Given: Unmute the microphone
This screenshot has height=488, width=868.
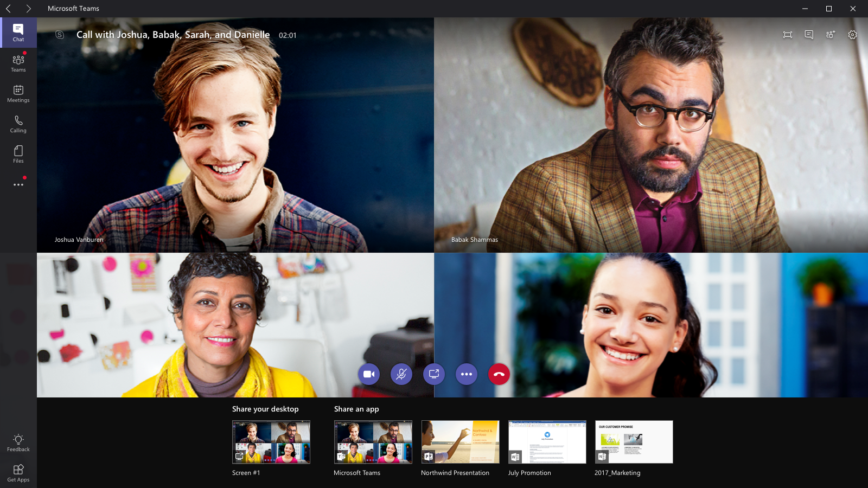Looking at the screenshot, I should 401,374.
